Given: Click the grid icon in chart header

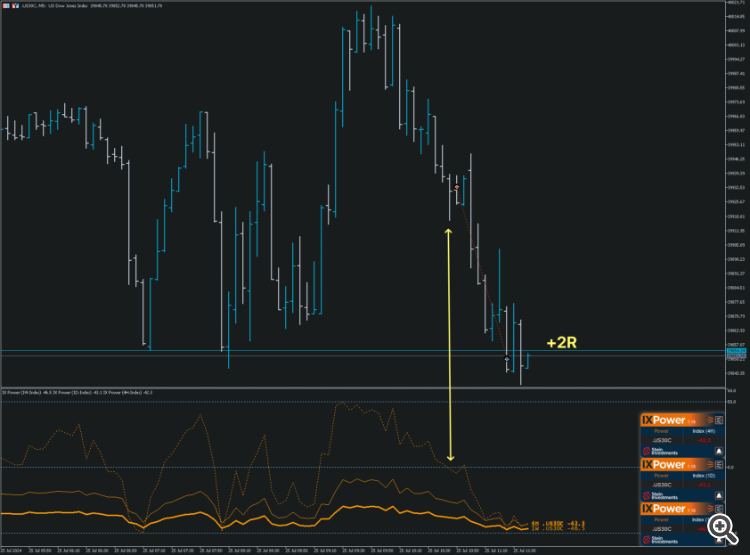Looking at the screenshot, I should click(x=6, y=6).
